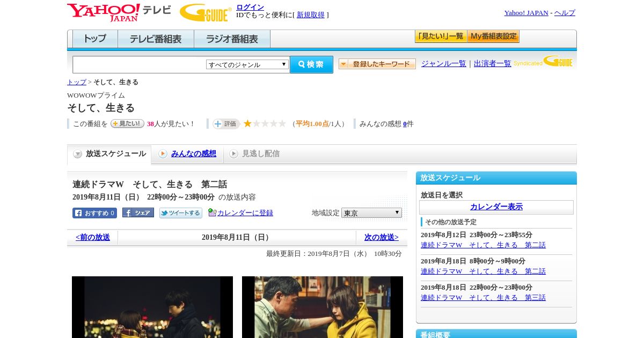644x338 pixels.
Task: Open the 東京 region dropdown
Action: pos(371,213)
